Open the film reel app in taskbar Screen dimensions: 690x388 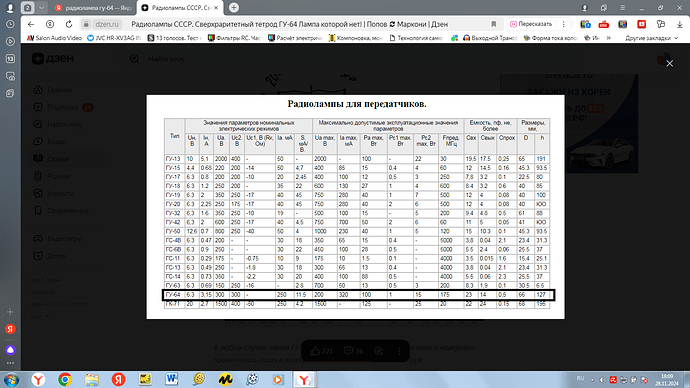[x=252, y=380]
